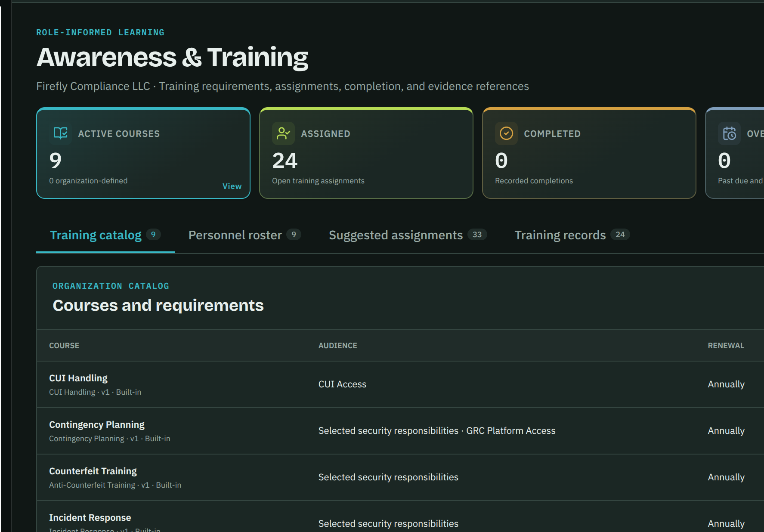Click 'Selected security responsibilities · GRC Platform Access' cell
This screenshot has width=764, height=532.
[437, 431]
